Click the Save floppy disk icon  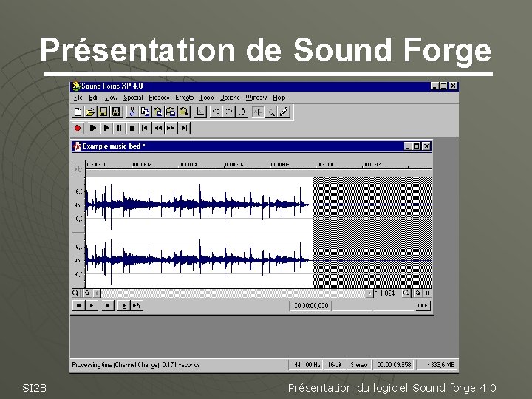coord(103,112)
